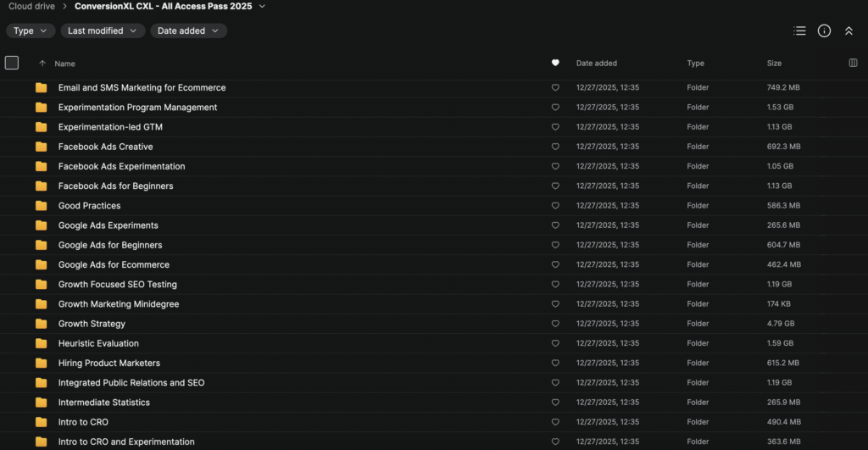
Task: Open the info panel icon
Action: point(824,31)
